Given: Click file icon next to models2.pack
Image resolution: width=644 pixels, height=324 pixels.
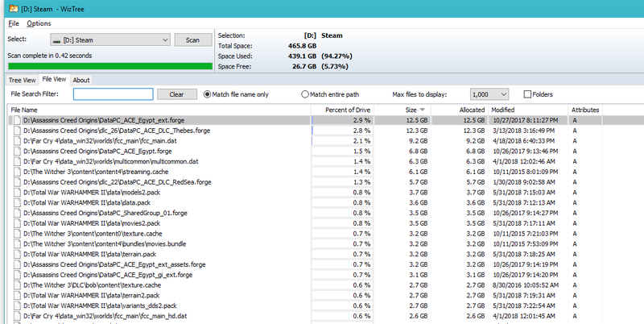Looking at the screenshot, I should click(17, 192).
